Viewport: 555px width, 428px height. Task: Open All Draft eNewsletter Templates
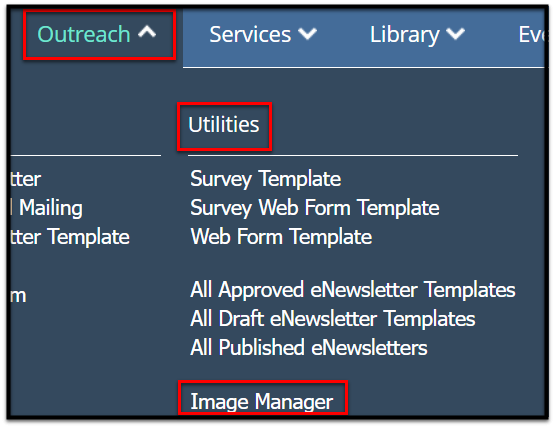click(332, 319)
